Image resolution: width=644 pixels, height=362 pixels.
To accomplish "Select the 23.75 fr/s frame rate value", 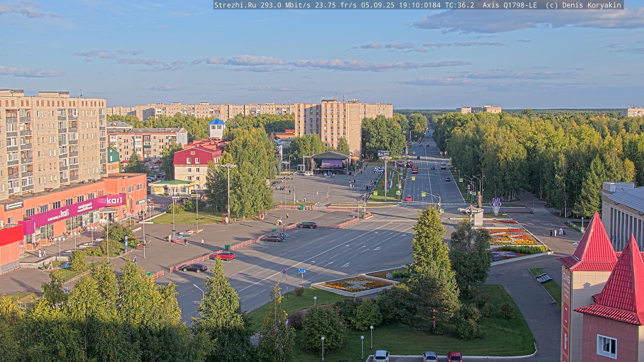I will pyautogui.click(x=336, y=5).
